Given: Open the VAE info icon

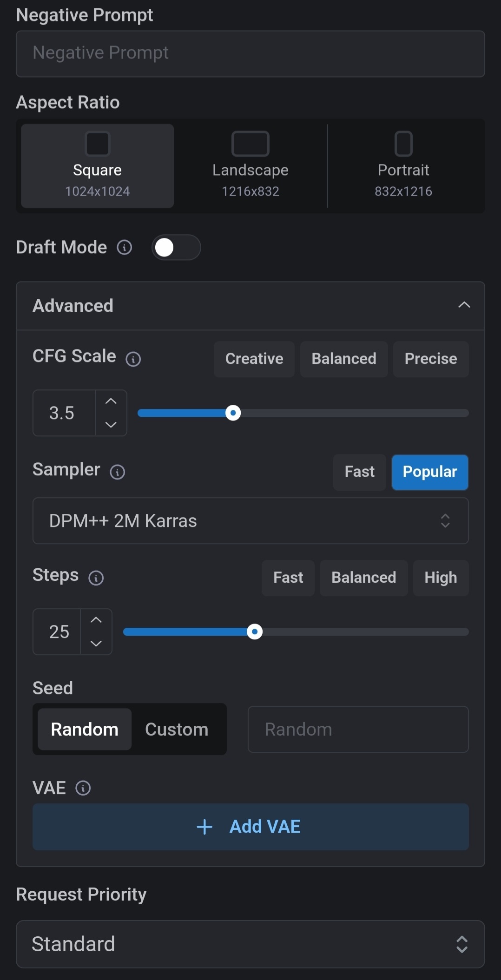Looking at the screenshot, I should (x=83, y=788).
